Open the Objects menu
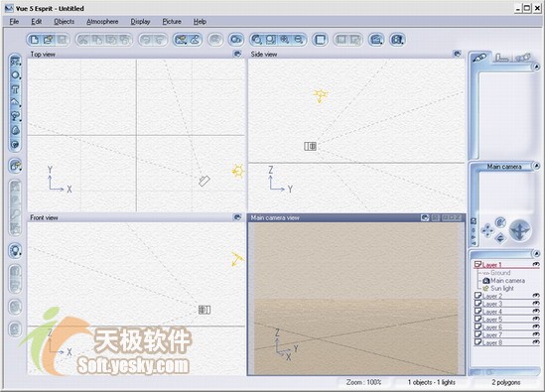This screenshot has height=392, width=545. tap(64, 22)
